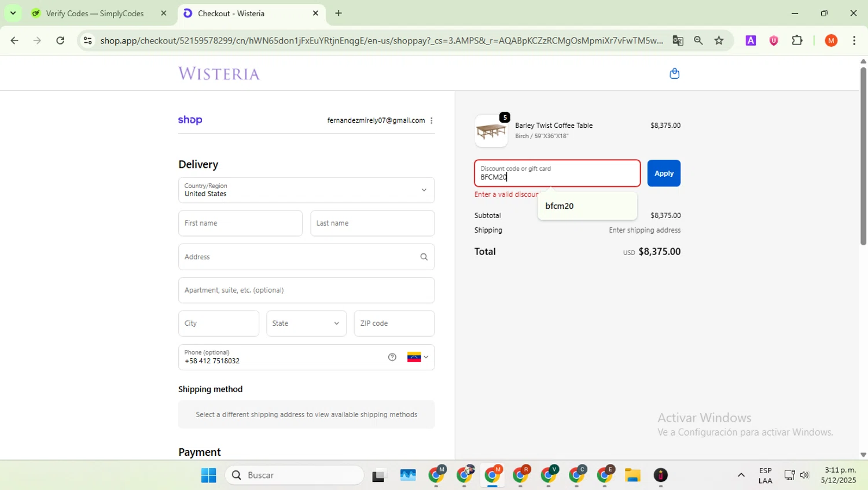Open the tab search dropdown arrow
Screen dimensions: 868x490
pos(13,13)
